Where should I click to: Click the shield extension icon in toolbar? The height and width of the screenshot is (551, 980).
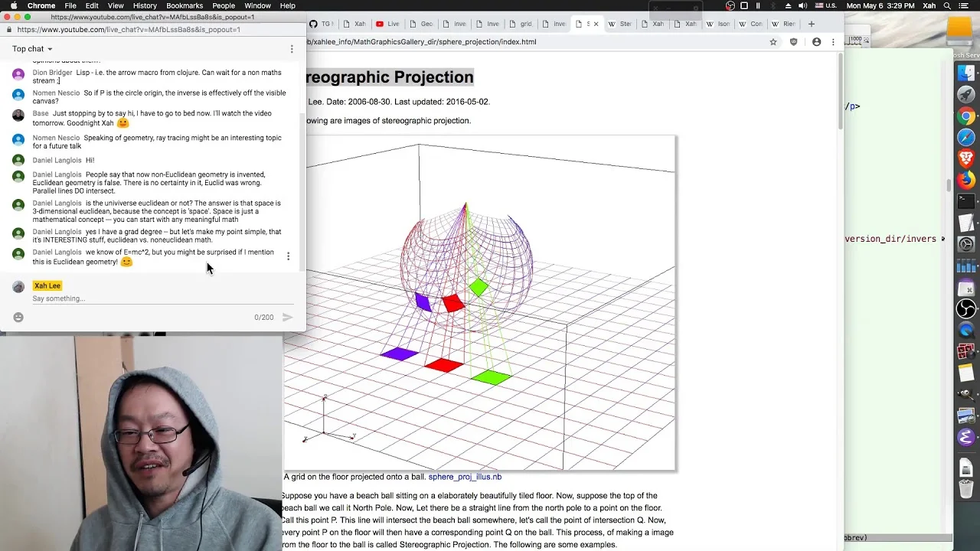[x=793, y=42]
